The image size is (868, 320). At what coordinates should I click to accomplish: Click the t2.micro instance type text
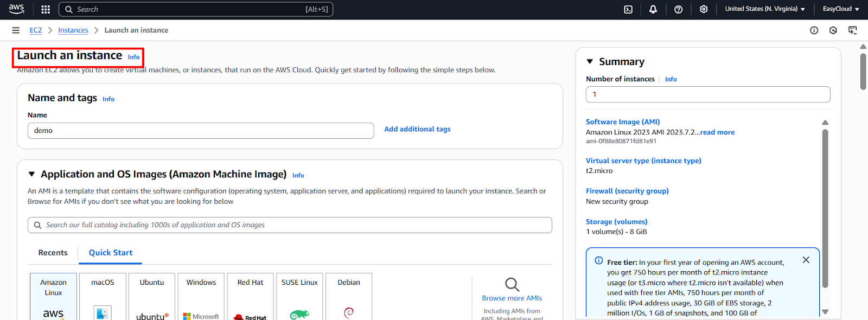point(599,171)
